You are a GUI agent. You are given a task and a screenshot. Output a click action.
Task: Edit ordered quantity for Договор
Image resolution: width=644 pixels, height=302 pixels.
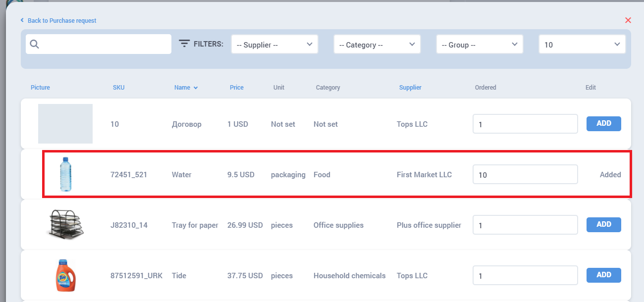pyautogui.click(x=525, y=124)
